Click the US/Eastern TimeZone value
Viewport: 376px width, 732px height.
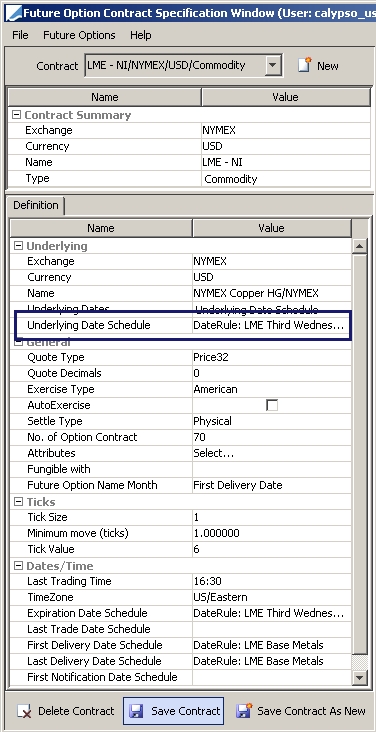click(271, 597)
